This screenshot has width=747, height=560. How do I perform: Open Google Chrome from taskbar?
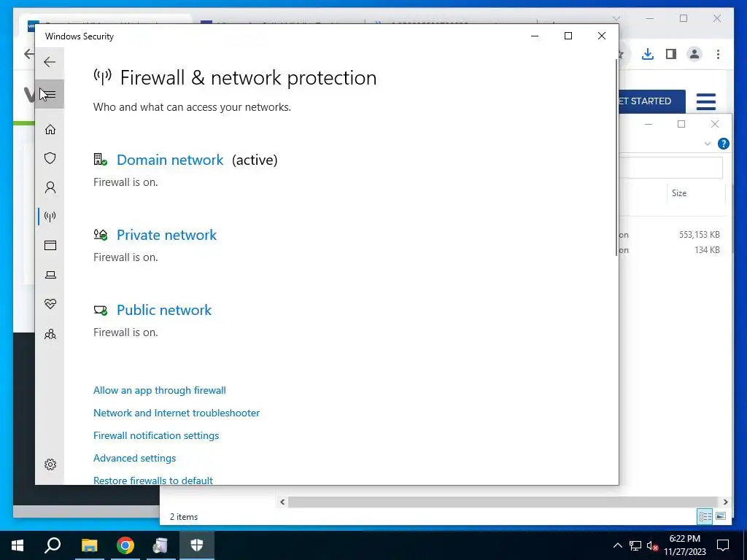pyautogui.click(x=125, y=545)
